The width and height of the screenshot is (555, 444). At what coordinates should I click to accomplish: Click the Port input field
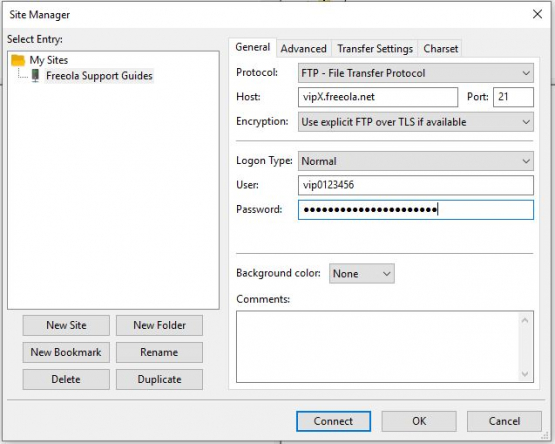513,97
